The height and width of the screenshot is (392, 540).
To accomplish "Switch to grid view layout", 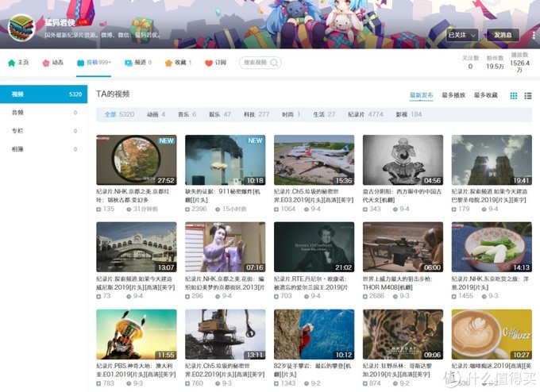I will coord(514,96).
